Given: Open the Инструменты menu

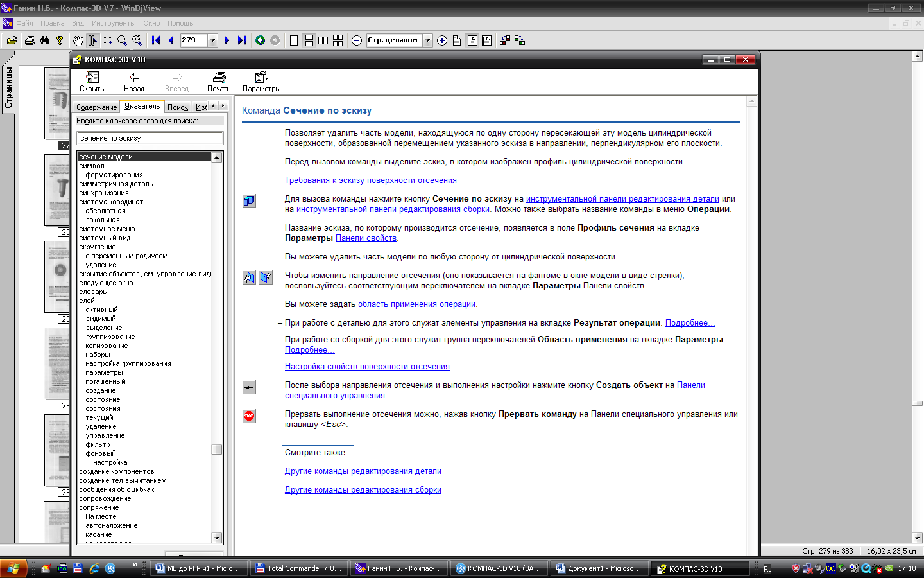Looking at the screenshot, I should (114, 23).
